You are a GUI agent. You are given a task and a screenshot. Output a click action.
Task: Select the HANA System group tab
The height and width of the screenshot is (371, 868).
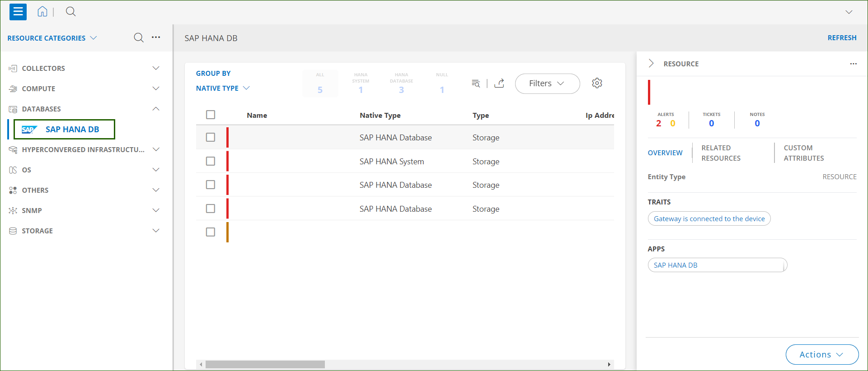coord(361,83)
